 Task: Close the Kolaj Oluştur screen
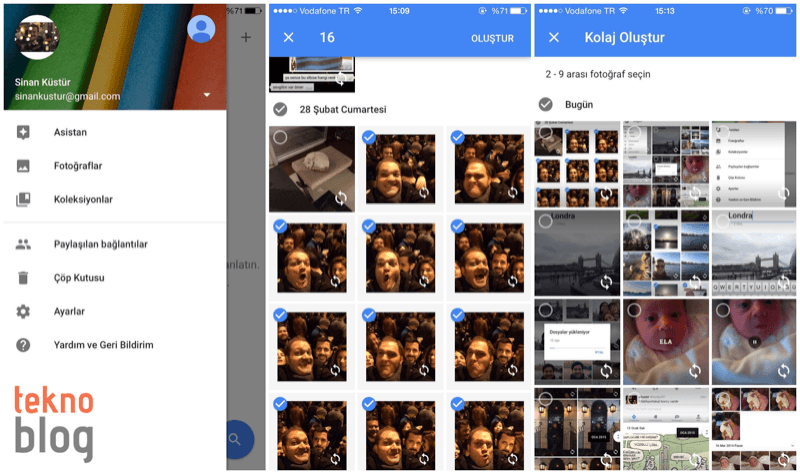click(x=554, y=37)
